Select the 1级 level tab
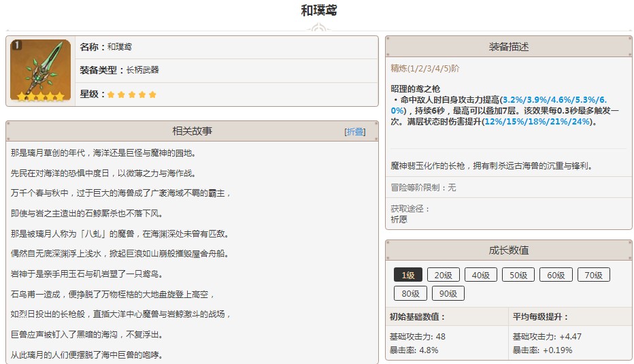This screenshot has height=364, width=634. tap(408, 275)
